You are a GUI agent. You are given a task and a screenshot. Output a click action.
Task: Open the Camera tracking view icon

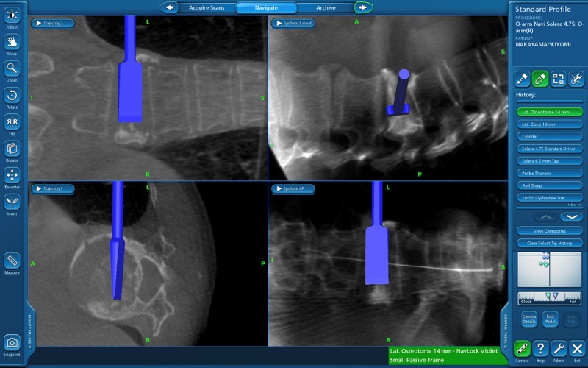522,349
